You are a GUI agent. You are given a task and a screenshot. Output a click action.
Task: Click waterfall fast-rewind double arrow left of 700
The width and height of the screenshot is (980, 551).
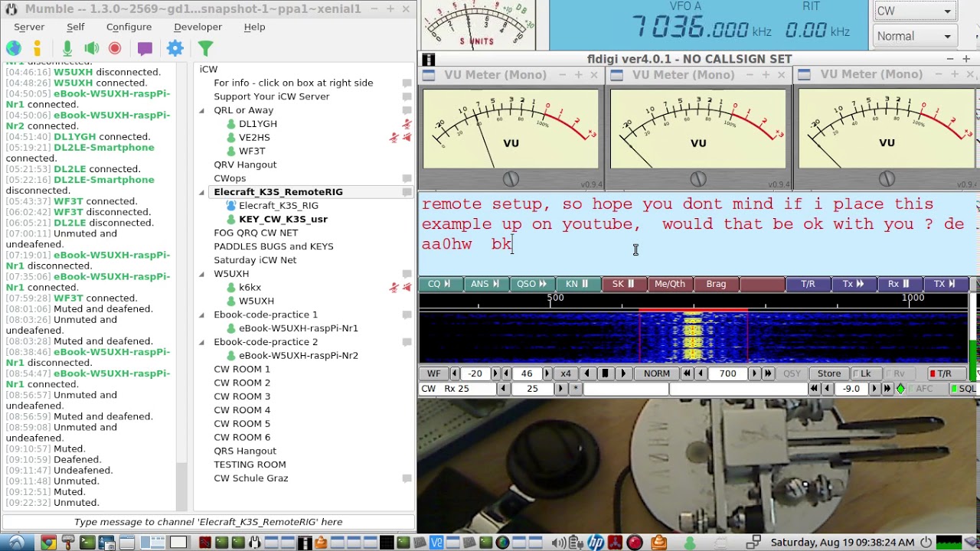(x=686, y=373)
